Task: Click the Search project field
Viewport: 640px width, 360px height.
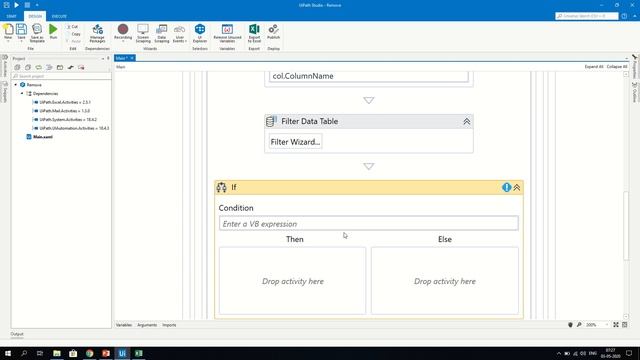Action: [x=61, y=76]
